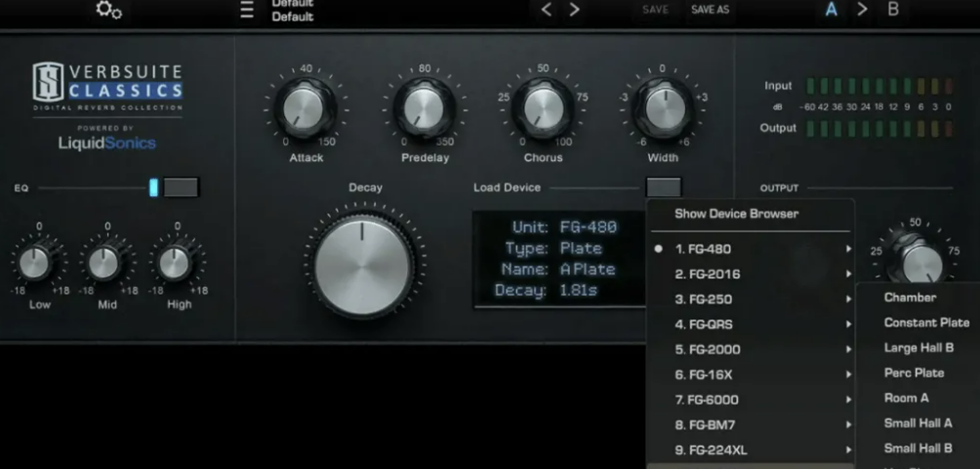
Task: Go to next preset arrow
Action: click(x=574, y=10)
